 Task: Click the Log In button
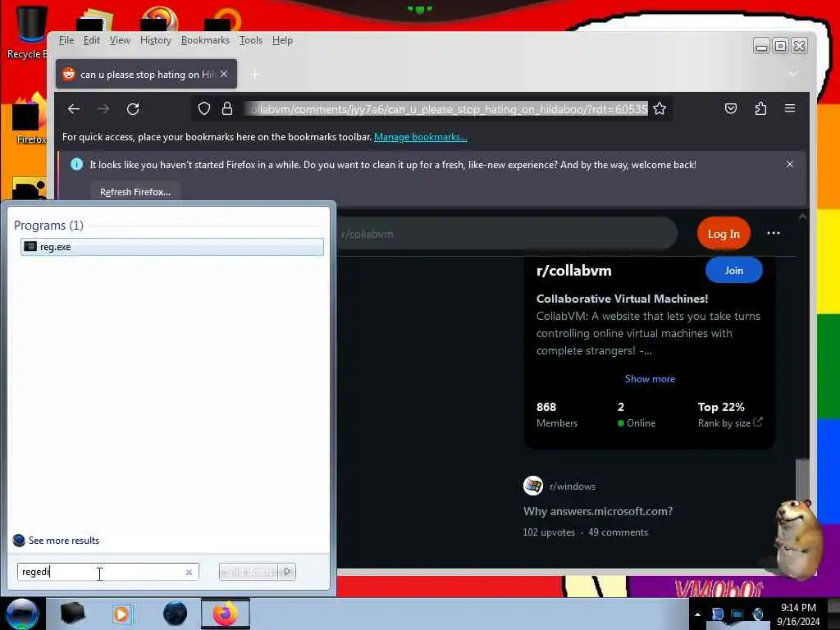click(724, 234)
